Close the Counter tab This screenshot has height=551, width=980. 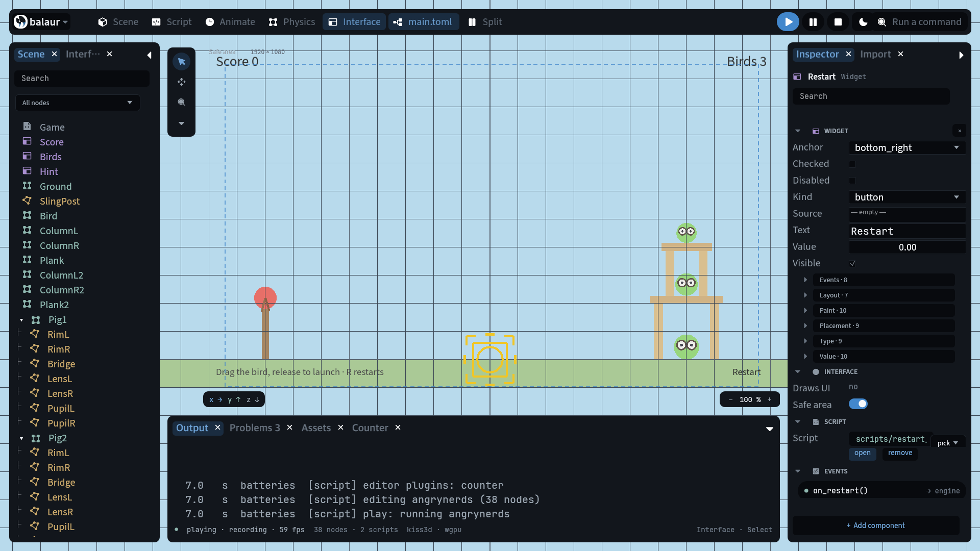(x=398, y=428)
